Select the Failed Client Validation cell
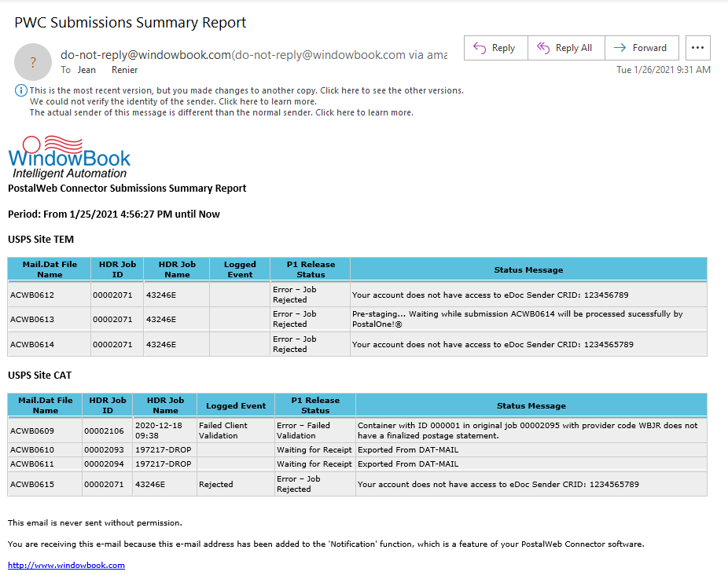This screenshot has width=728, height=579. coord(236,431)
